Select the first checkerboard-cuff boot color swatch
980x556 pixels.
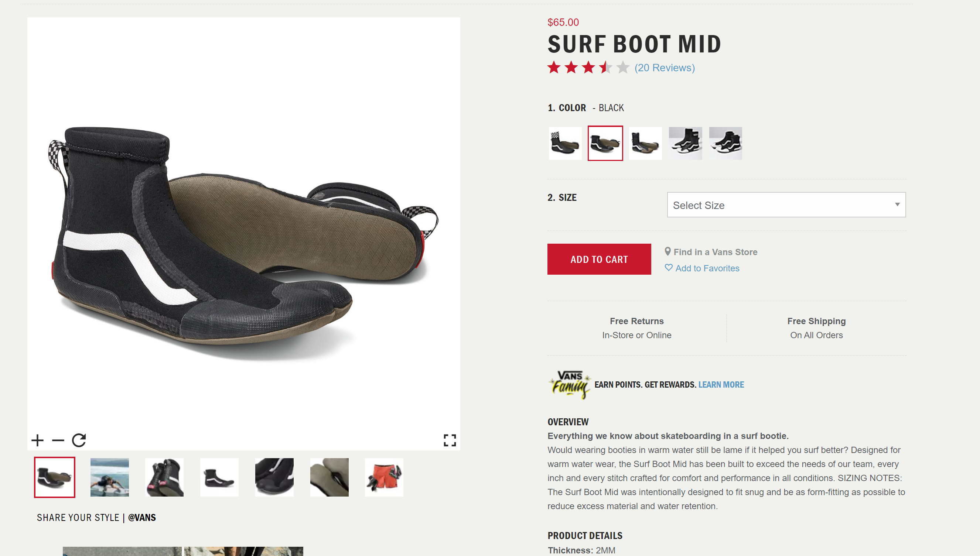[x=565, y=143]
